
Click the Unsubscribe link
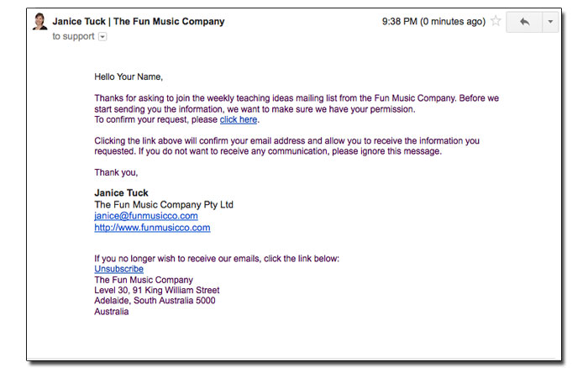click(x=118, y=269)
